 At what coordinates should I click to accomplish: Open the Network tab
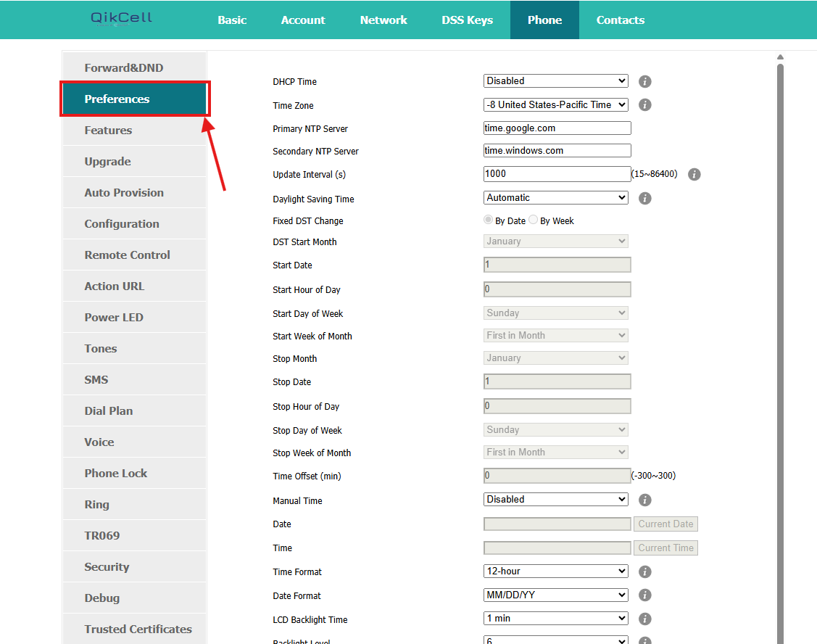tap(383, 20)
